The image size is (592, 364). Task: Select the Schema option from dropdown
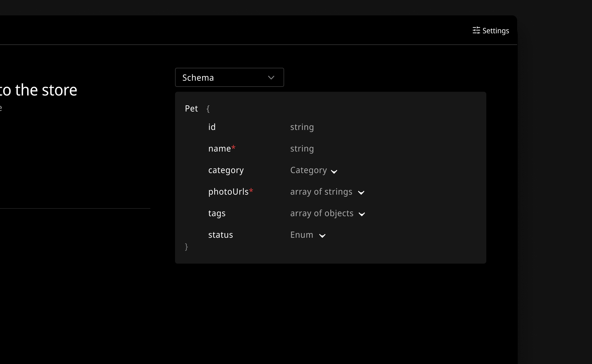point(228,77)
